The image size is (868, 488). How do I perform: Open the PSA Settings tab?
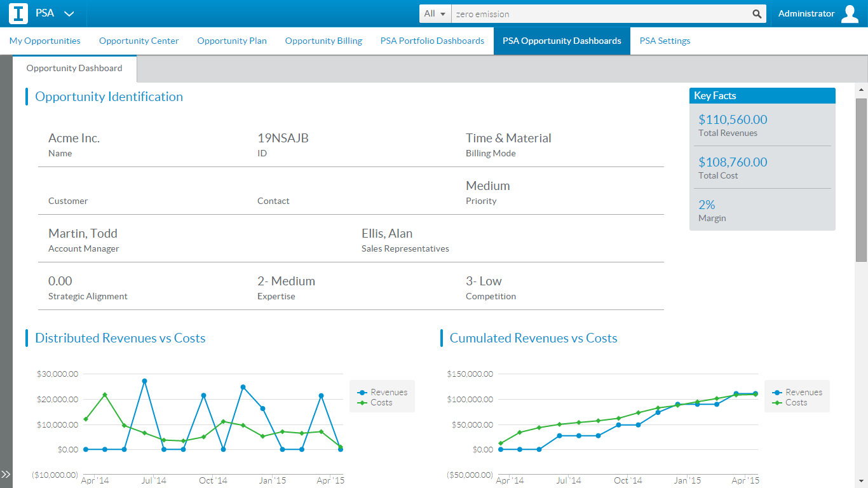(665, 41)
